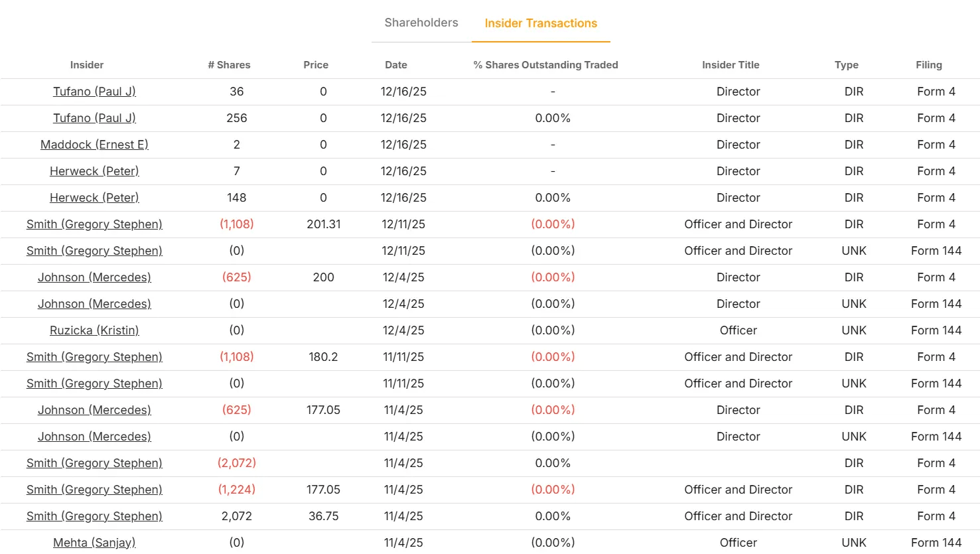The width and height of the screenshot is (980, 554).
Task: Click the Insider Title column header
Action: tap(731, 65)
